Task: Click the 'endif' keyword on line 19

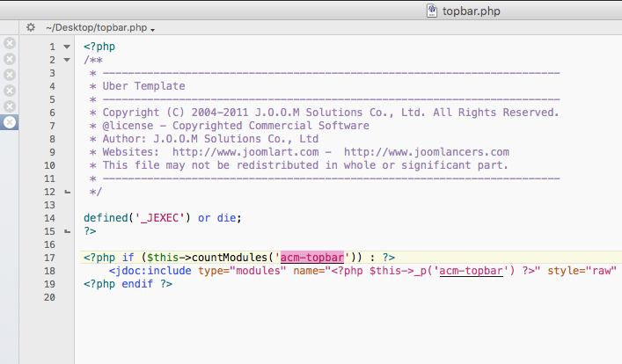Action: [137, 284]
